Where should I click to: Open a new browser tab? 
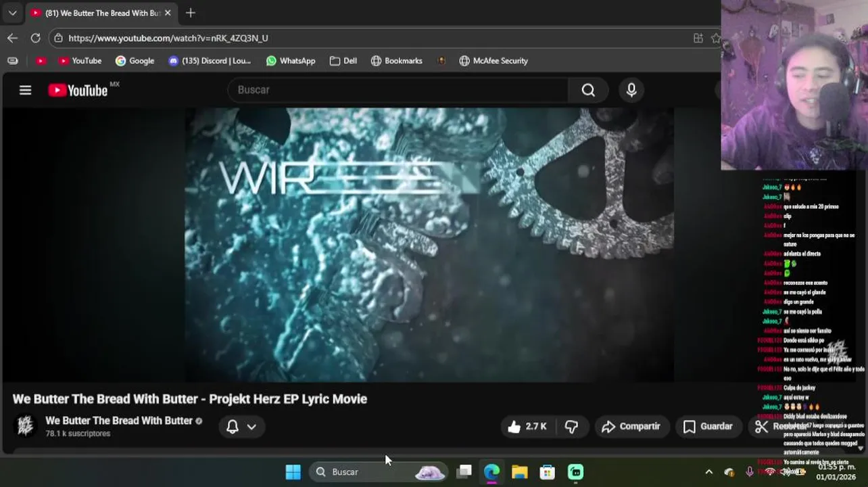tap(191, 13)
